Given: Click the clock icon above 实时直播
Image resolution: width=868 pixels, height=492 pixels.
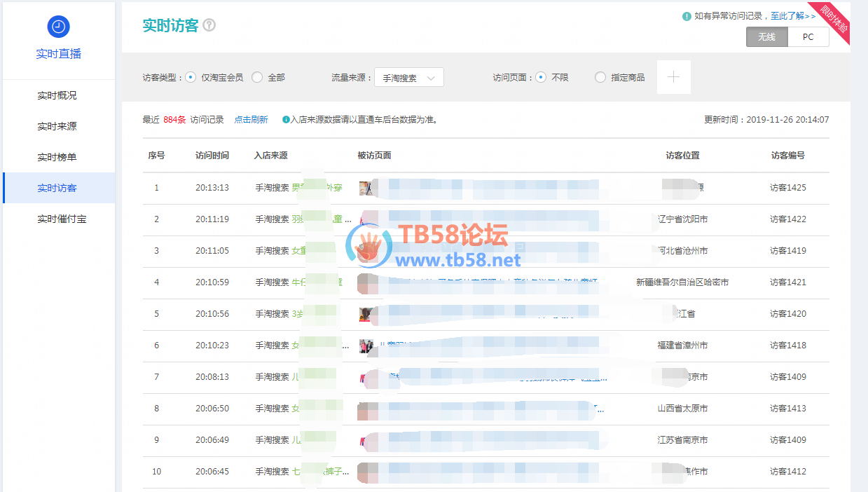Looking at the screenshot, I should point(58,27).
